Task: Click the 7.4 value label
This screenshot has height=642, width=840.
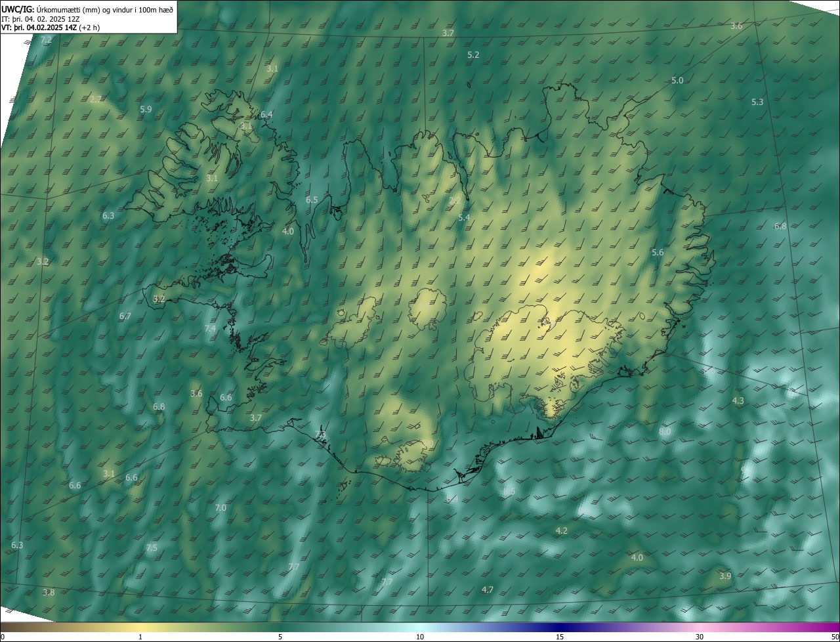Action: point(210,329)
